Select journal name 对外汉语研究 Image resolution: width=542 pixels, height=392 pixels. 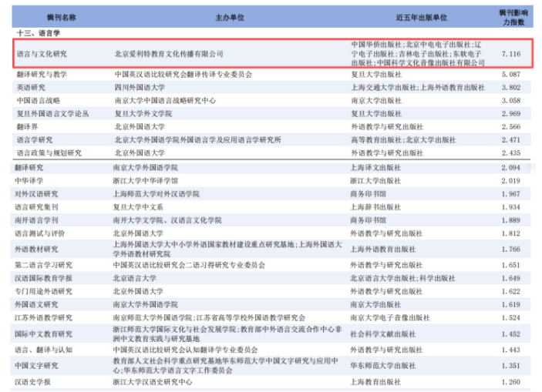tap(36, 194)
